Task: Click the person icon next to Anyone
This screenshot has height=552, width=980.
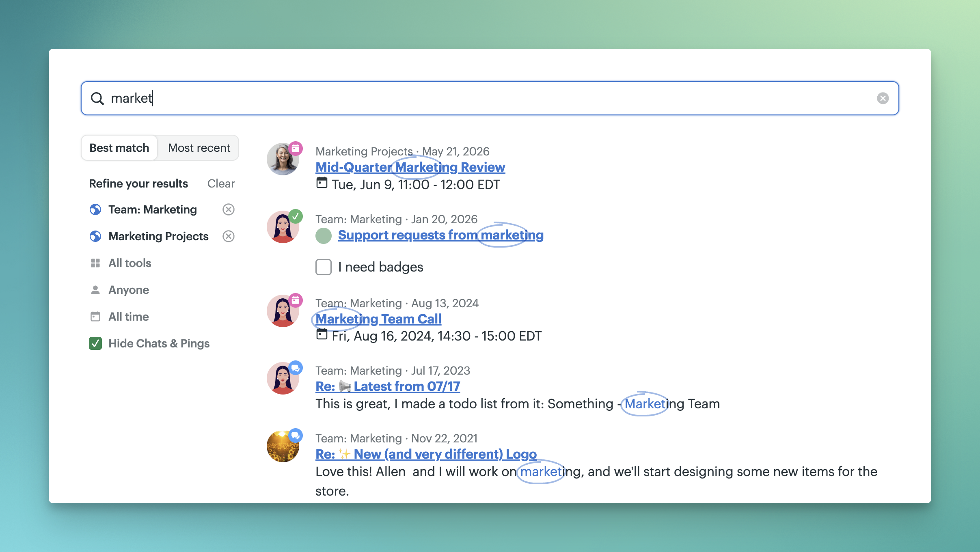Action: (95, 290)
